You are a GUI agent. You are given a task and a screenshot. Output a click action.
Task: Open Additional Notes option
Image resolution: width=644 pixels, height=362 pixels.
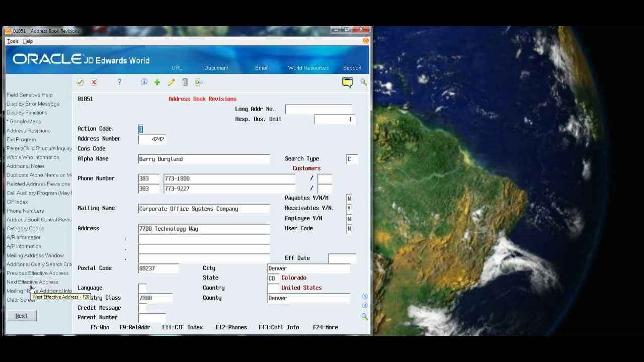[x=26, y=166]
